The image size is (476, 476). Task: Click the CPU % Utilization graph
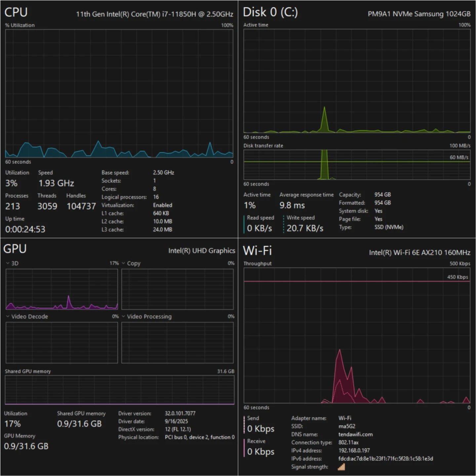click(119, 93)
